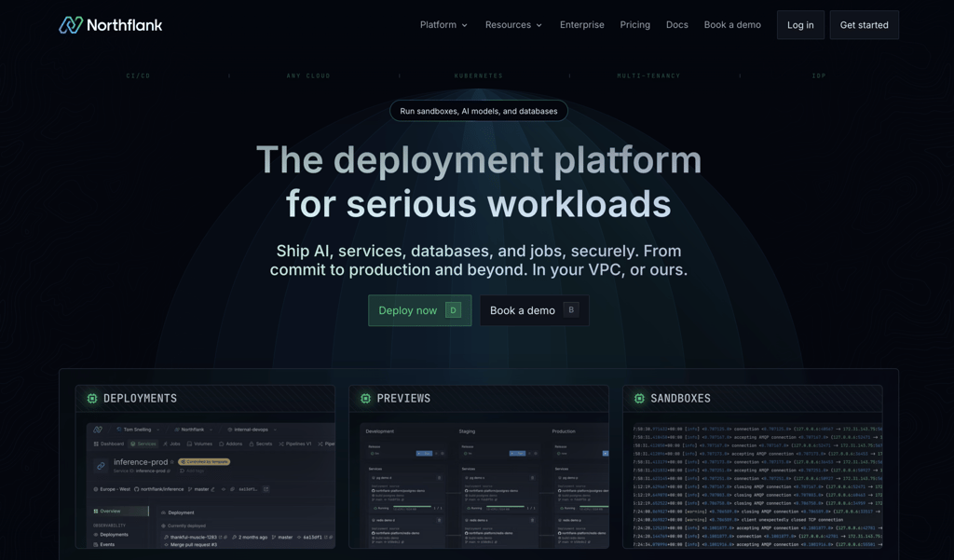This screenshot has width=954, height=560.
Task: Select the DEPLOYMENTS card heading
Action: point(140,398)
